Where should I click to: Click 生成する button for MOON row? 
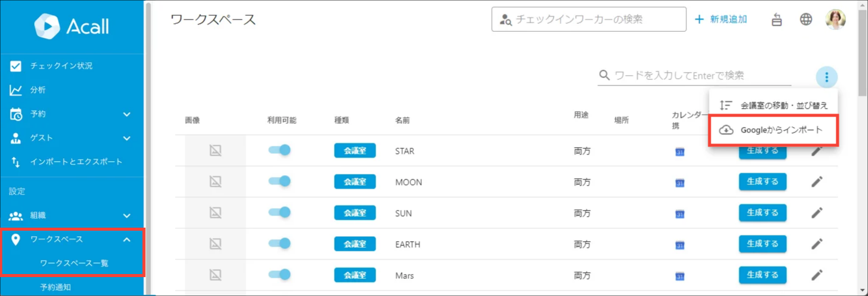[763, 182]
